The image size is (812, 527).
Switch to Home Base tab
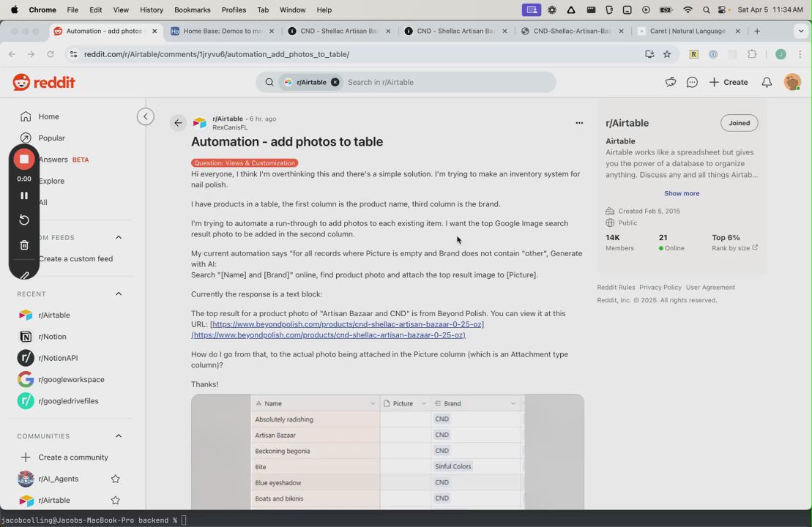223,31
